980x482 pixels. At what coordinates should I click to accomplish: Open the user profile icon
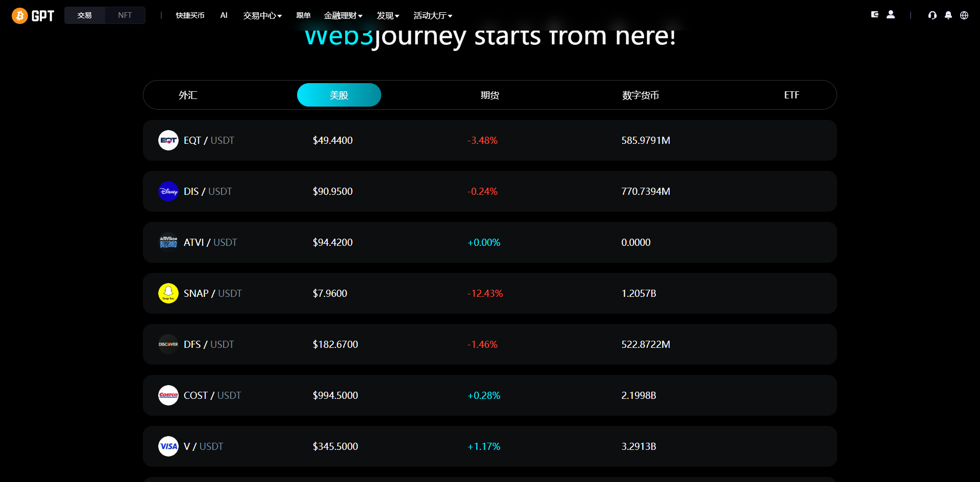click(x=891, y=15)
